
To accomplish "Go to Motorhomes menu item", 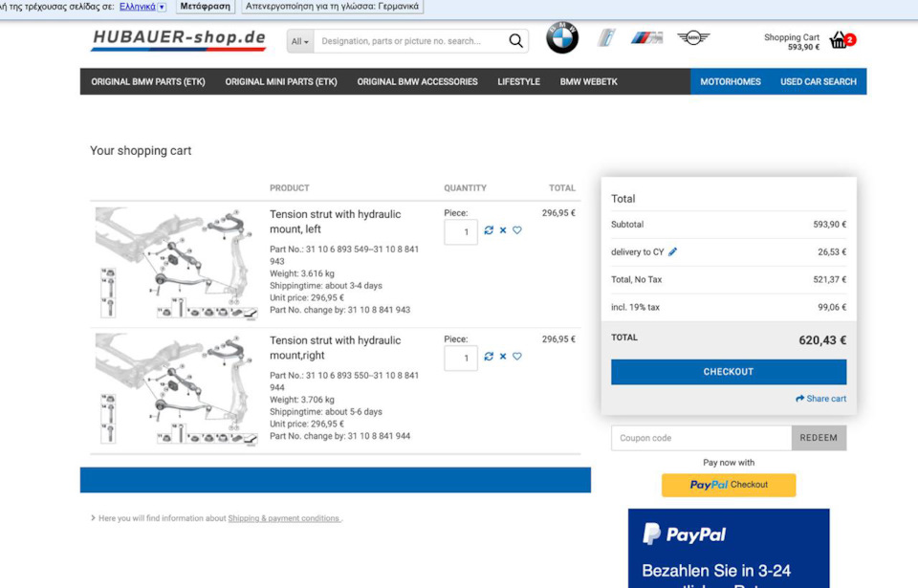I will [731, 81].
